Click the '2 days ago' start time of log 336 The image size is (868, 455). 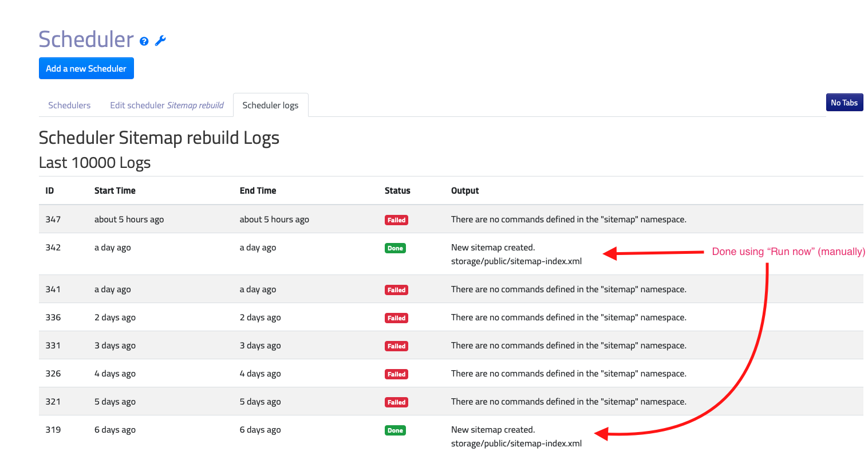click(115, 317)
